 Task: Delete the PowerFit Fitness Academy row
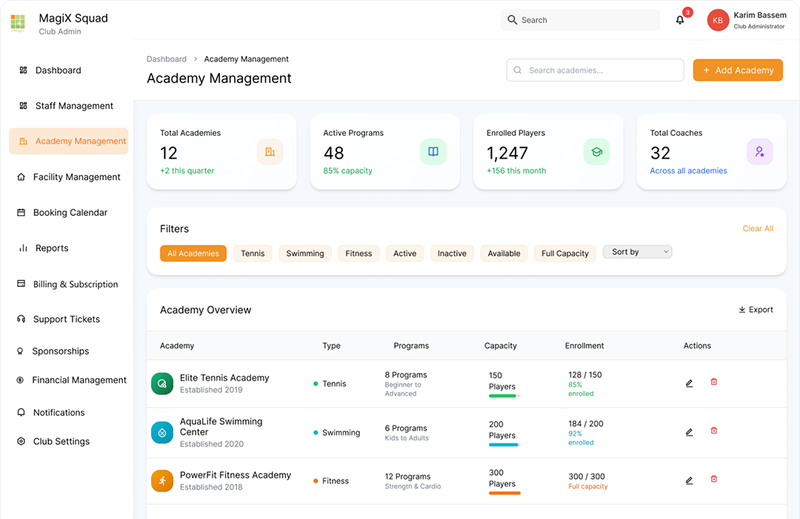click(x=714, y=479)
